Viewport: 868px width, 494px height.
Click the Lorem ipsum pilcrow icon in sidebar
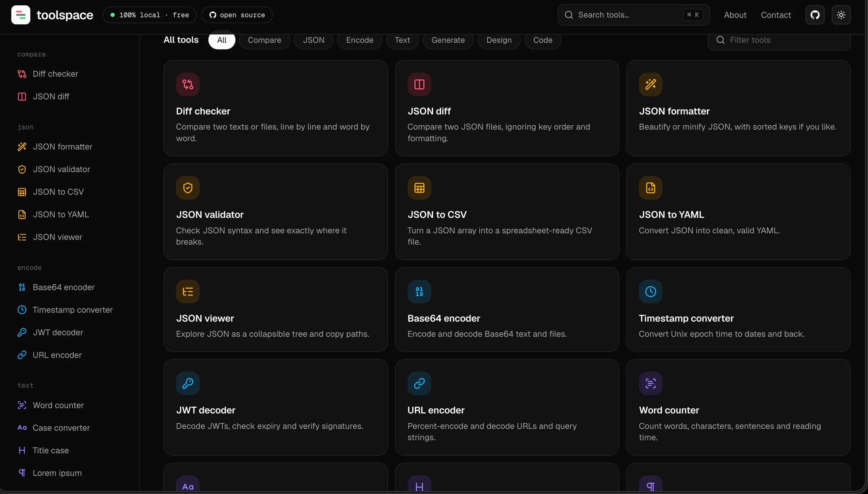[x=22, y=473]
